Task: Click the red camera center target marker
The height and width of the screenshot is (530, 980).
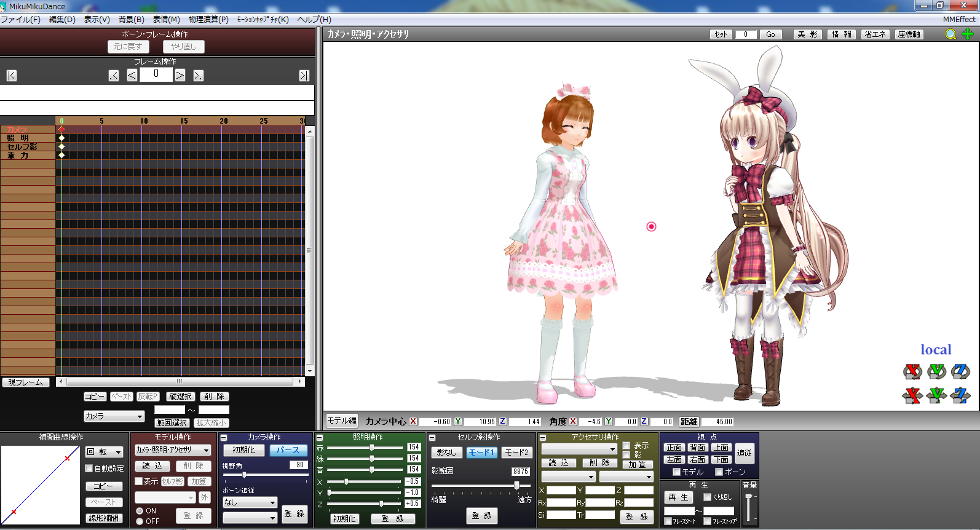Action: coord(652,227)
